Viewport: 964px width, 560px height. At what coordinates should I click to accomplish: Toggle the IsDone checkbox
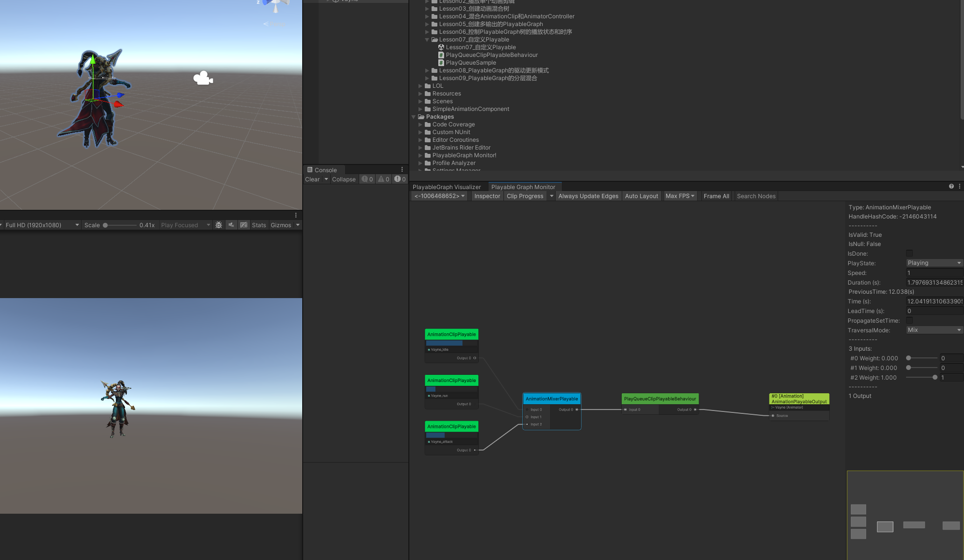909,254
